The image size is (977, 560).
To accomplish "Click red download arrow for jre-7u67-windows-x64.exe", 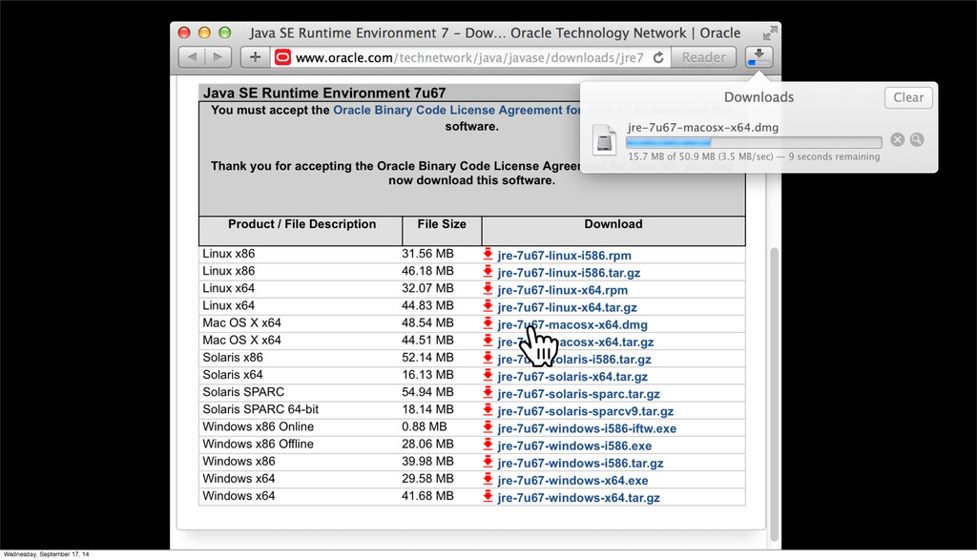I will [488, 479].
